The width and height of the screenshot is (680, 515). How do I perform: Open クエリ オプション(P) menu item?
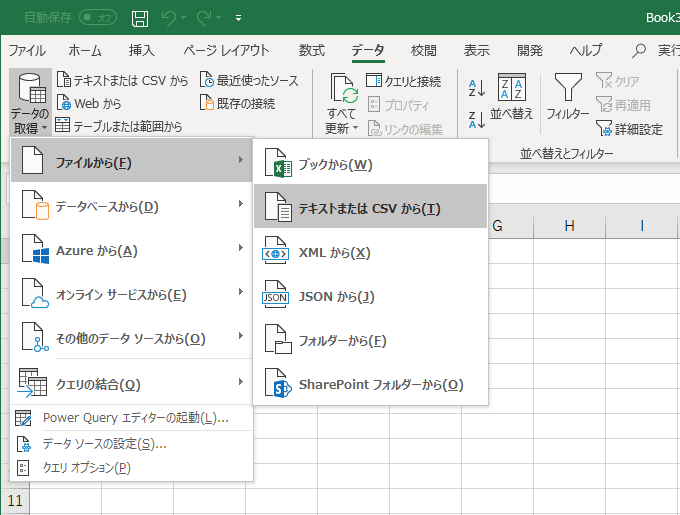click(131, 467)
